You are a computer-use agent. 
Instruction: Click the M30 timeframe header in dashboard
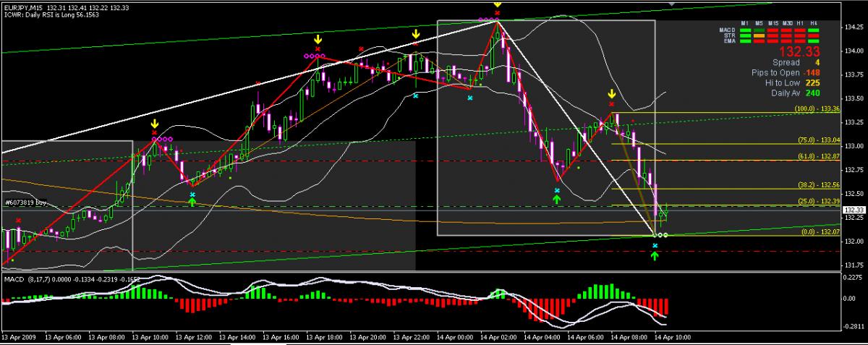point(788,23)
